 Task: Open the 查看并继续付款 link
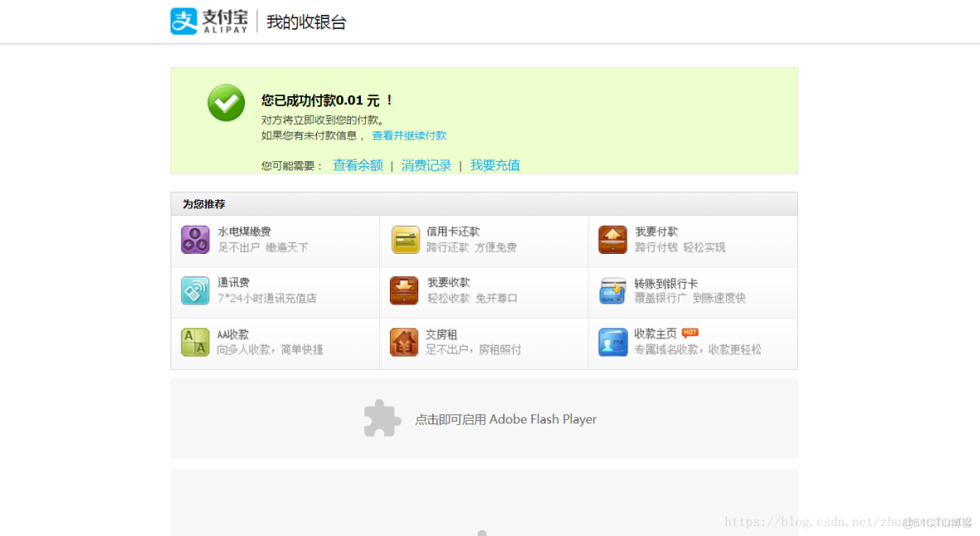(x=409, y=135)
